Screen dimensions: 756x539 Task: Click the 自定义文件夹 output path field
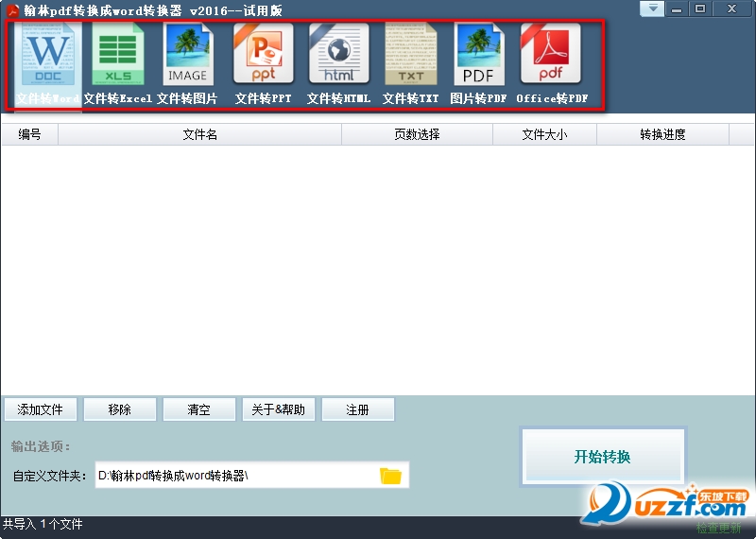(234, 476)
